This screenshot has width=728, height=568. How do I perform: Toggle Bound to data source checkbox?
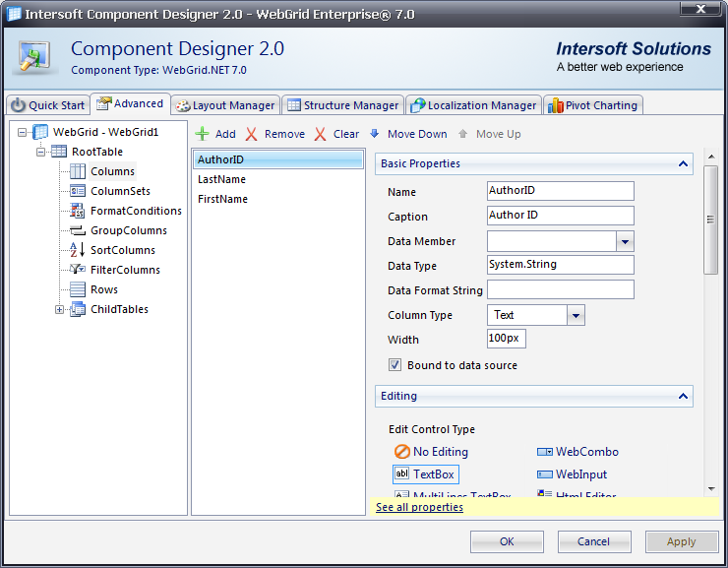[x=395, y=365]
